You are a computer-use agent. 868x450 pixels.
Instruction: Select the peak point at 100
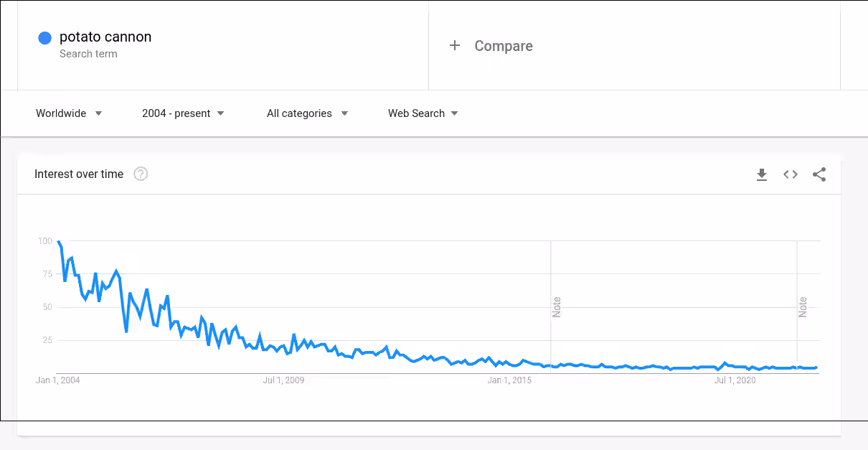pos(58,241)
